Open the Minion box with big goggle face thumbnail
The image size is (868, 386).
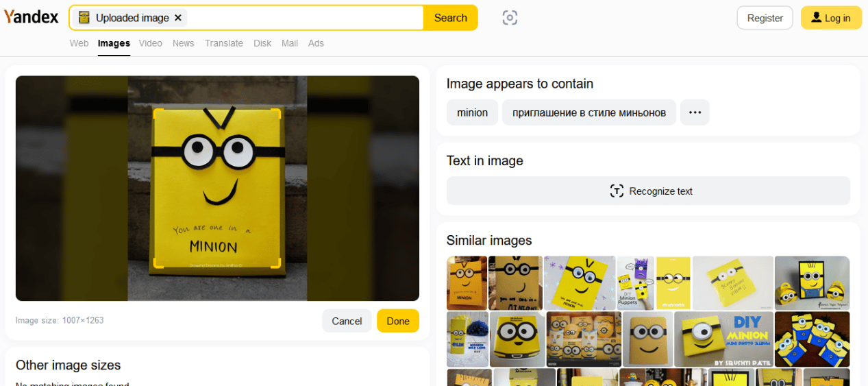coord(518,339)
